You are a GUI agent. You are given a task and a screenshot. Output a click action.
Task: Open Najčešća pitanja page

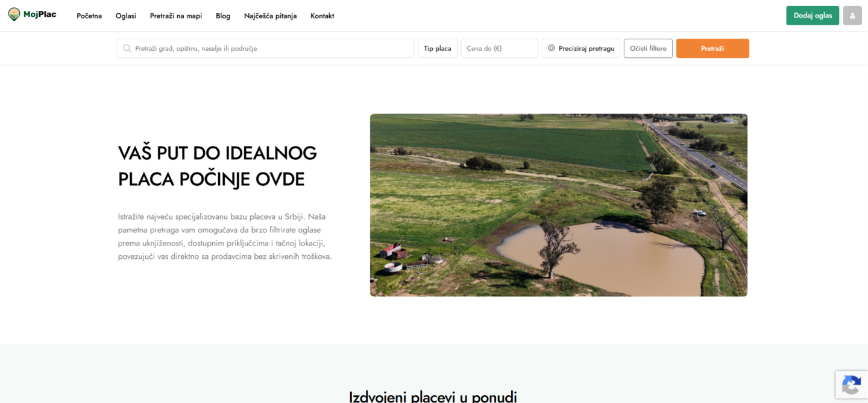coord(271,16)
